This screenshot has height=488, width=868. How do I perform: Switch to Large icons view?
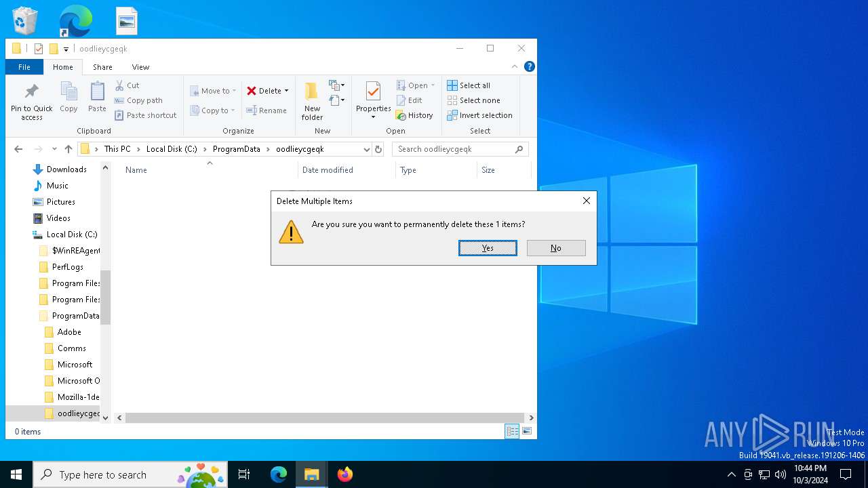tap(527, 431)
